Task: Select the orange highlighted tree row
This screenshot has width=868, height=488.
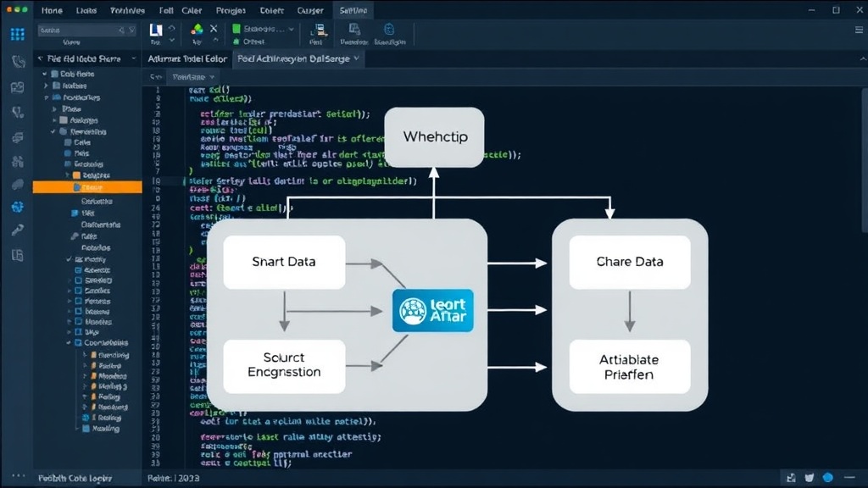Action: [x=87, y=187]
